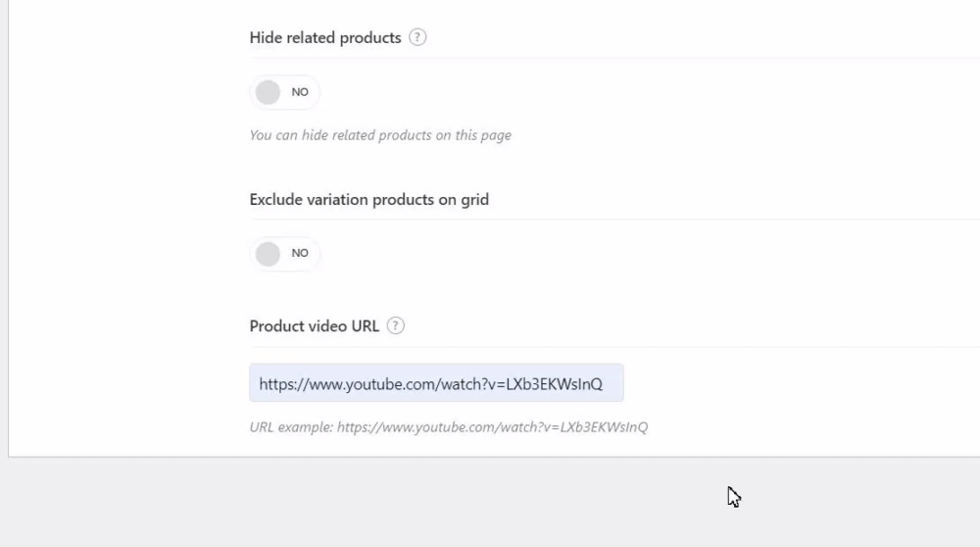This screenshot has width=980, height=547.
Task: Click the NO text on Exclude variation switch
Action: (x=300, y=254)
